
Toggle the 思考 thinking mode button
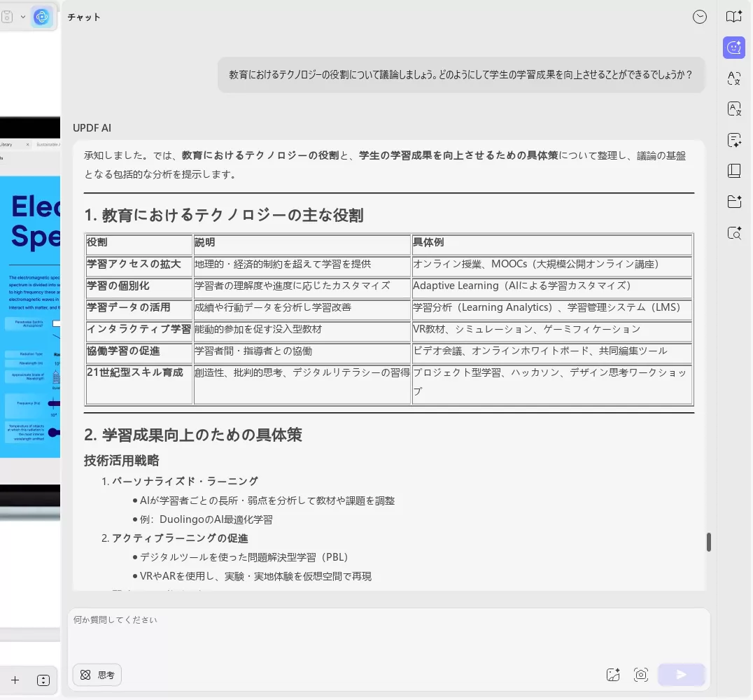tap(97, 675)
